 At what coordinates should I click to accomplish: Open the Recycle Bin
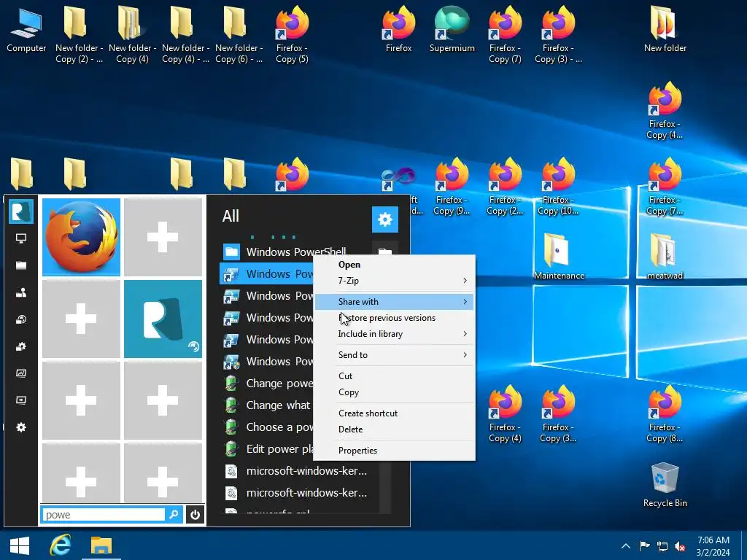[x=665, y=485]
